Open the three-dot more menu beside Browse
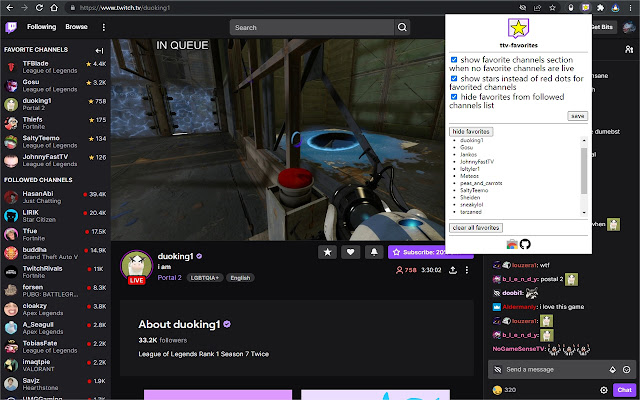Screen dimensions: 640x400 point(104,27)
